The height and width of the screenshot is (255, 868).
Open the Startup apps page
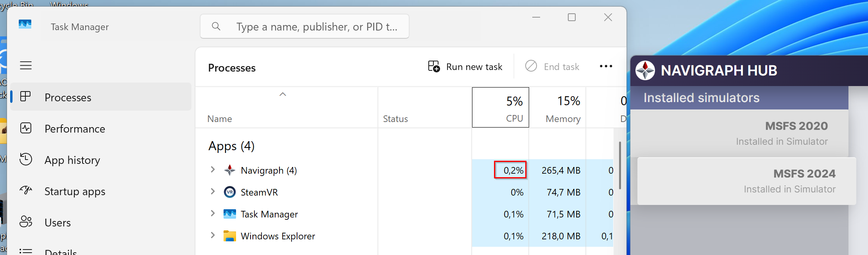click(x=101, y=191)
